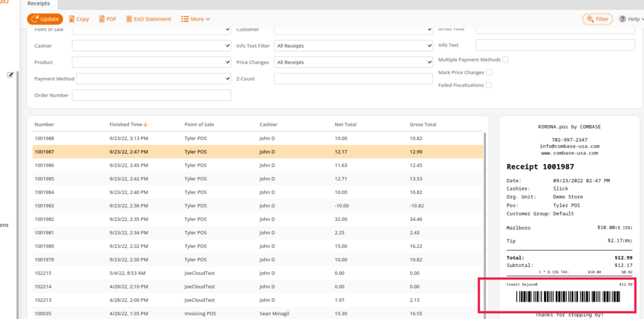Toggle the Filter panel button
Image resolution: width=644 pixels, height=319 pixels.
coord(597,19)
